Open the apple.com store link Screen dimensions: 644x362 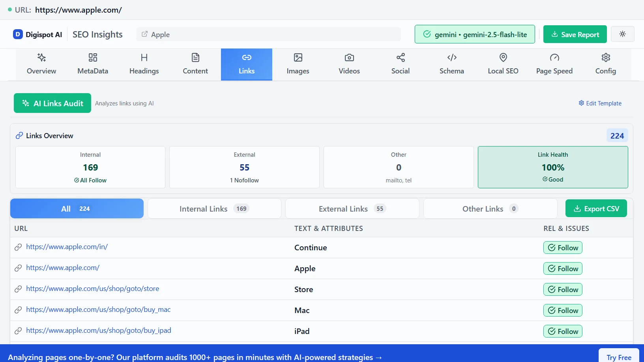tap(93, 289)
